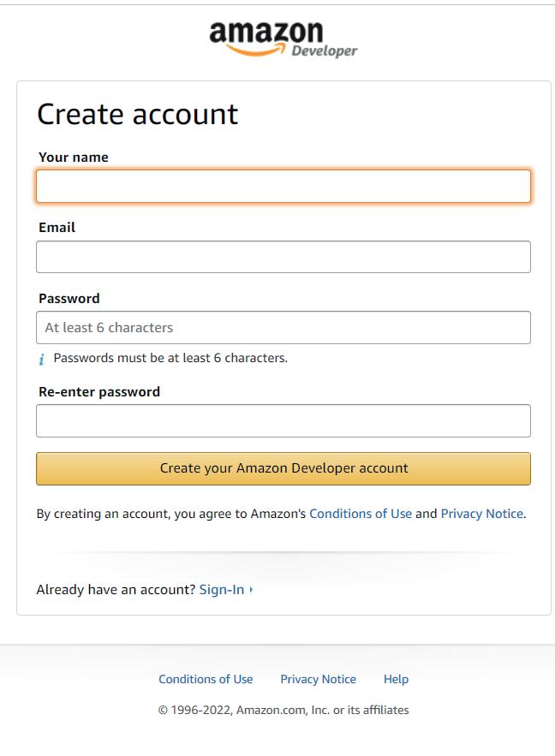Image resolution: width=555 pixels, height=756 pixels.
Task: Click the "Create account" heading
Action: [x=137, y=115]
